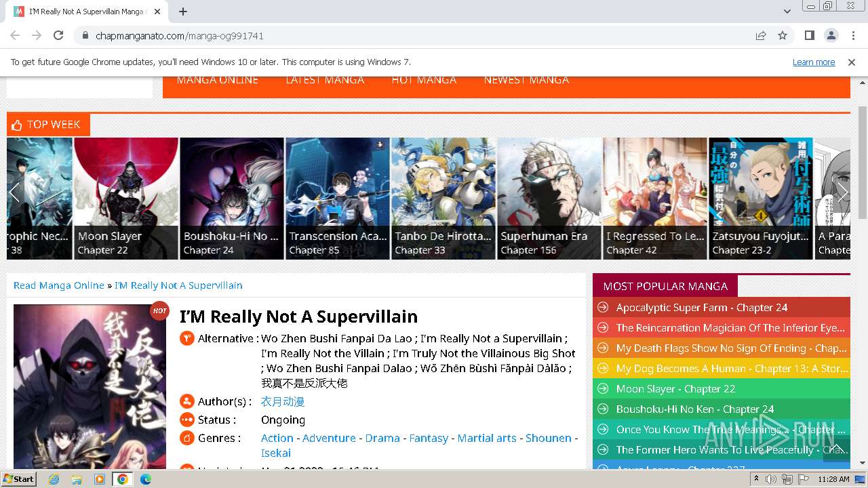Open The Former Hero Wants To Live Peacefully
Viewport: 868px width, 488px height.
click(731, 450)
